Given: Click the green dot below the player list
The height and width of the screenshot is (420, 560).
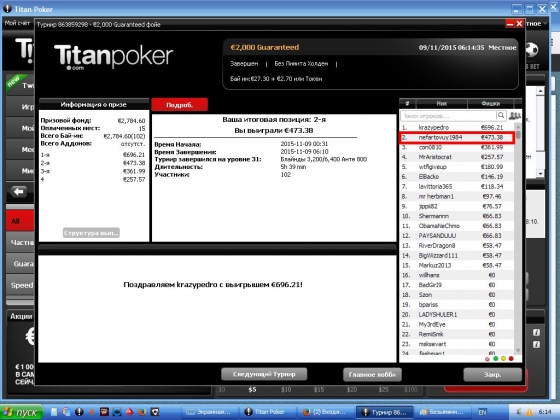Looking at the screenshot, I should tap(496, 358).
